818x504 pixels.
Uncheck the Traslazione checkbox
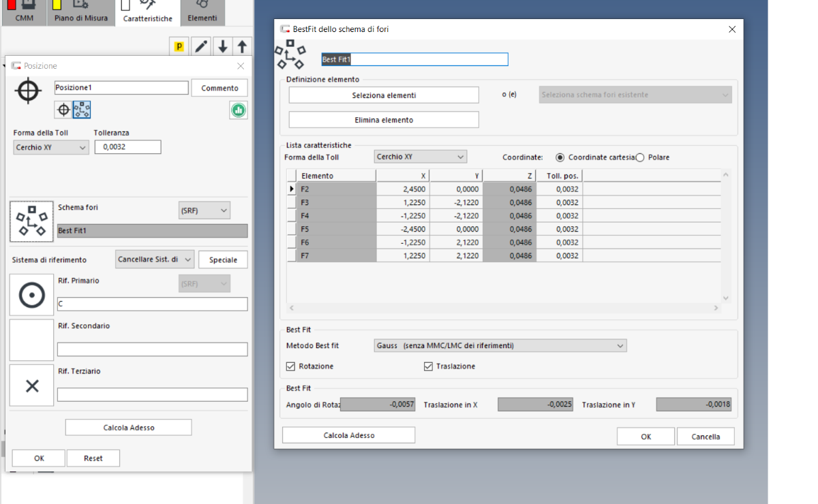pos(428,366)
